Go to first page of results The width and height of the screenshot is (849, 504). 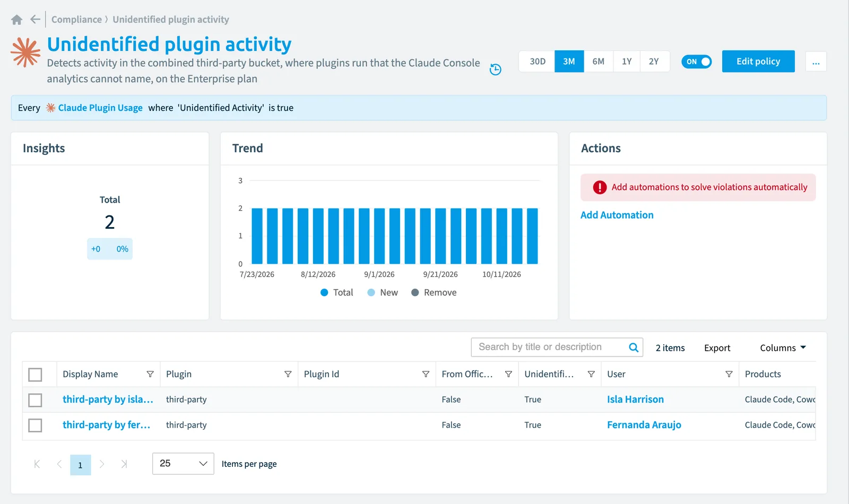tap(37, 464)
